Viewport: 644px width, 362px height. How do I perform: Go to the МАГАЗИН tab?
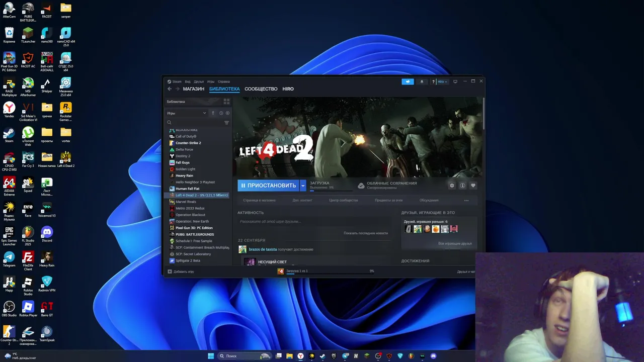[x=194, y=89]
